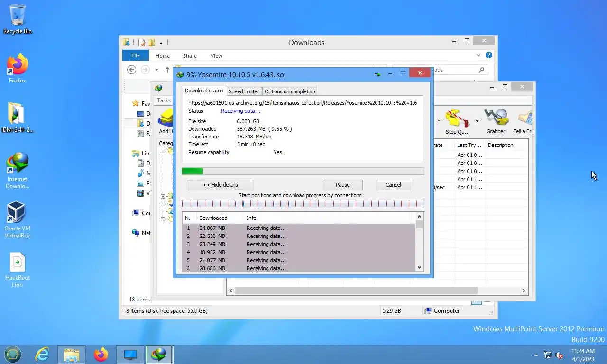Click the globe icon in Yosemite download title bar

pos(180,74)
